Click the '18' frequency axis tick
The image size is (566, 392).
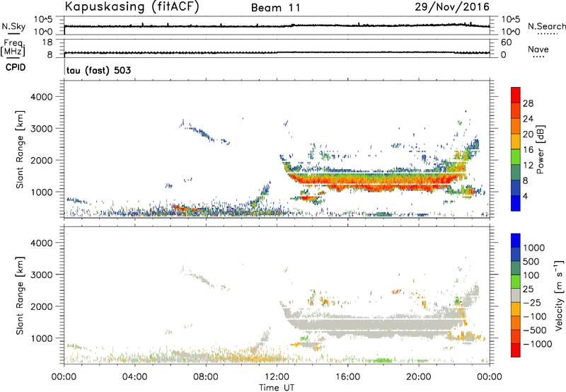(x=47, y=42)
